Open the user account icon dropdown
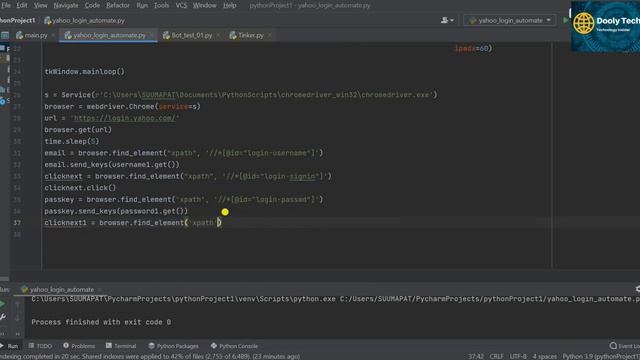The image size is (640, 360). click(x=447, y=20)
